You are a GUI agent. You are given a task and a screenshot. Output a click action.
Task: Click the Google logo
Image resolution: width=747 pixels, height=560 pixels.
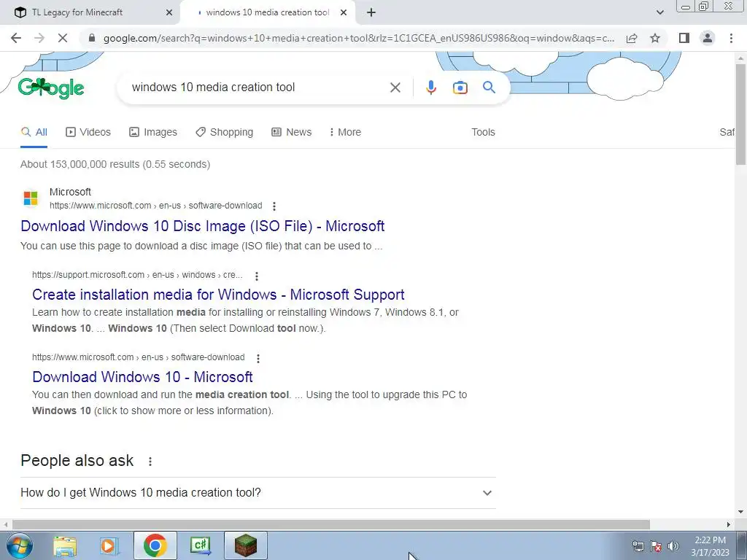click(x=51, y=88)
